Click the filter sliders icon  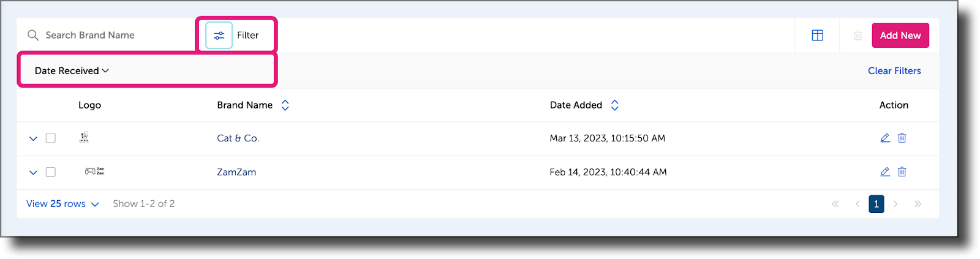(219, 36)
